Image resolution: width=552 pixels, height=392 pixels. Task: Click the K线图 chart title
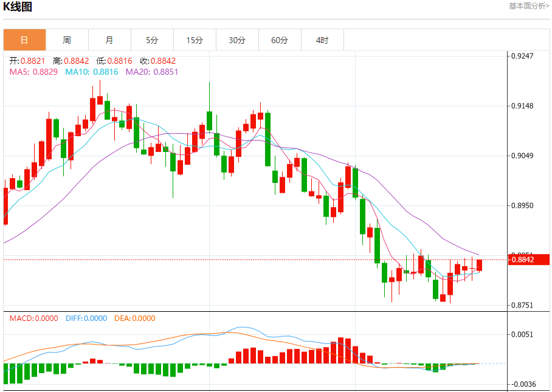pyautogui.click(x=18, y=6)
